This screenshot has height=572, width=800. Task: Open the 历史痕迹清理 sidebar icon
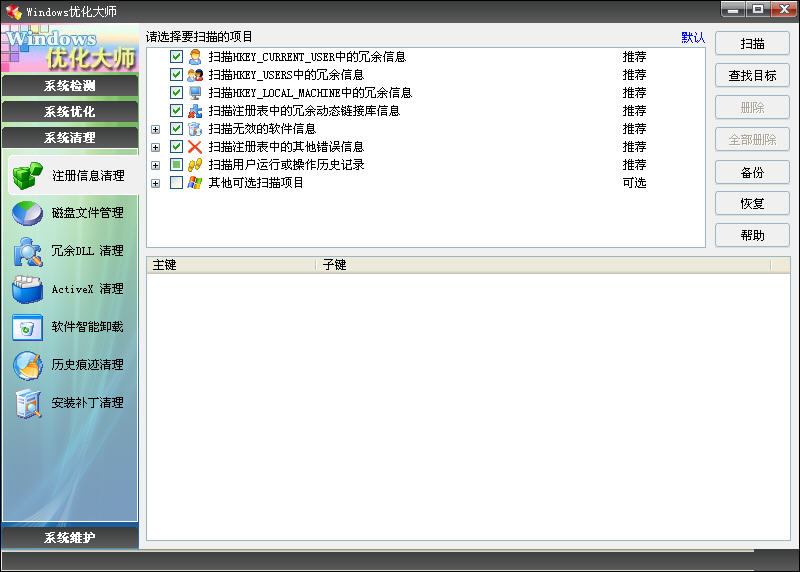(x=27, y=365)
